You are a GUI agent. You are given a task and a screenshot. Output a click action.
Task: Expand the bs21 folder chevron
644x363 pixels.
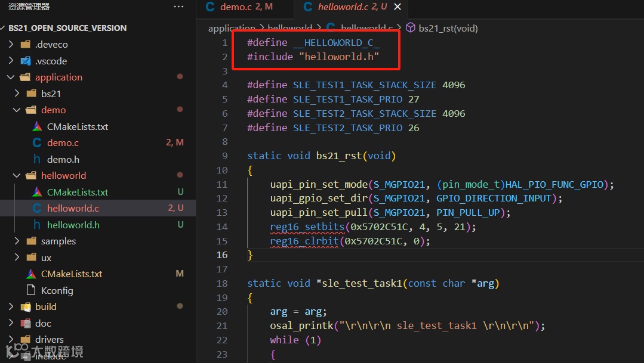(17, 94)
